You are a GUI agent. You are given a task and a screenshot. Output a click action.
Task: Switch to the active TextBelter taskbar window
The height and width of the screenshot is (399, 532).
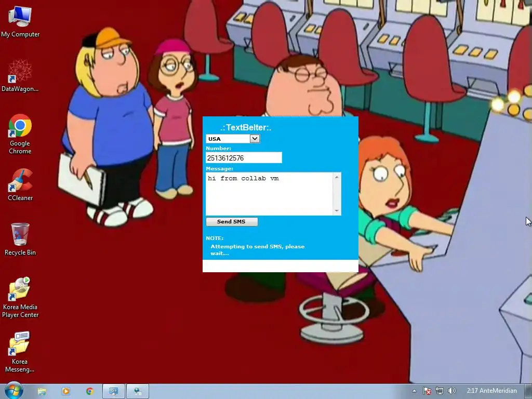coord(114,392)
